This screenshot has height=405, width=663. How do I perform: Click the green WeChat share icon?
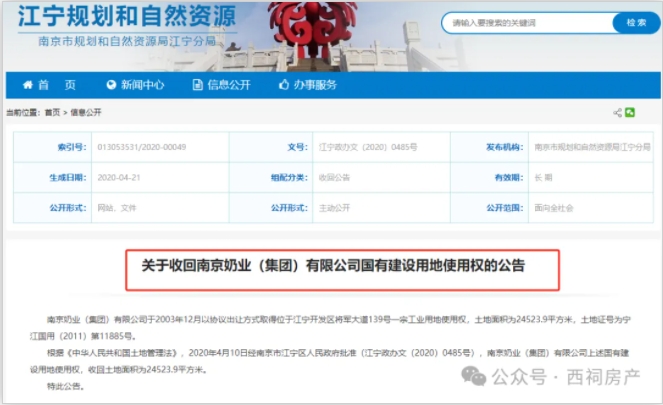coord(631,112)
